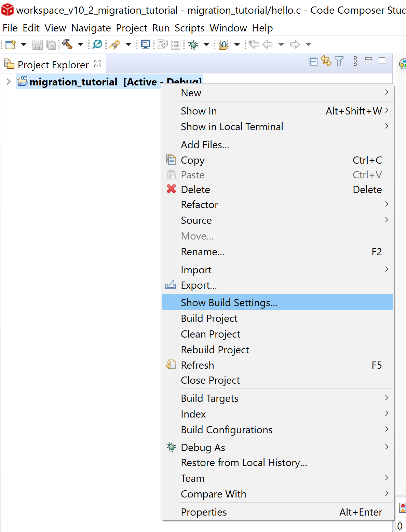Image resolution: width=406 pixels, height=532 pixels.
Task: Open Project Explorer filter funnel icon
Action: coord(339,62)
